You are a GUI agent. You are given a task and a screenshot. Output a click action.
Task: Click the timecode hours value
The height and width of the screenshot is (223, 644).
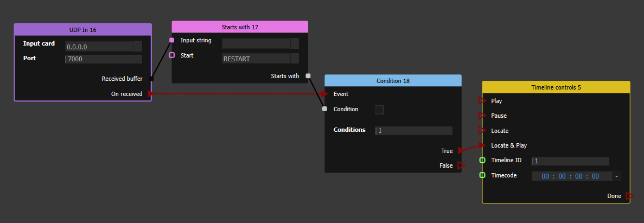[x=546, y=176]
